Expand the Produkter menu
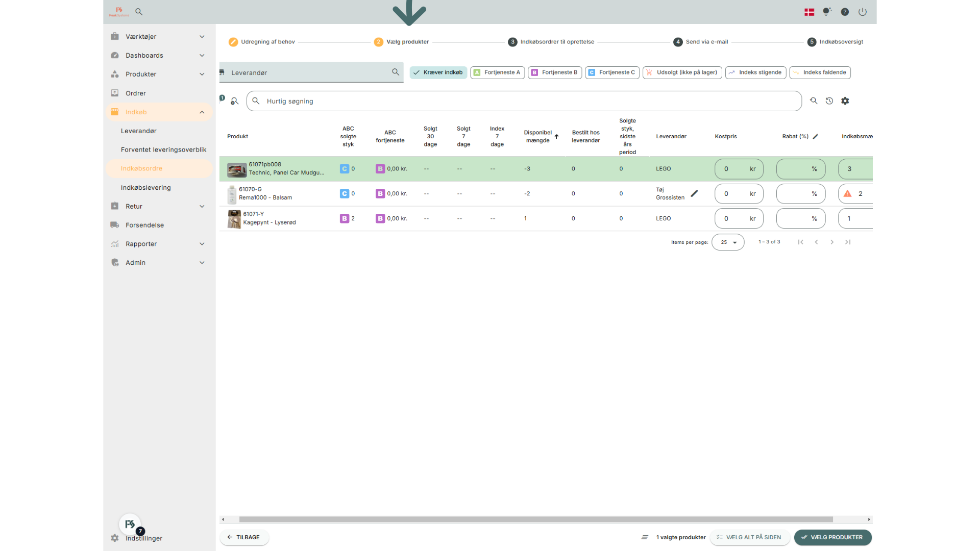This screenshot has width=980, height=551. (159, 74)
